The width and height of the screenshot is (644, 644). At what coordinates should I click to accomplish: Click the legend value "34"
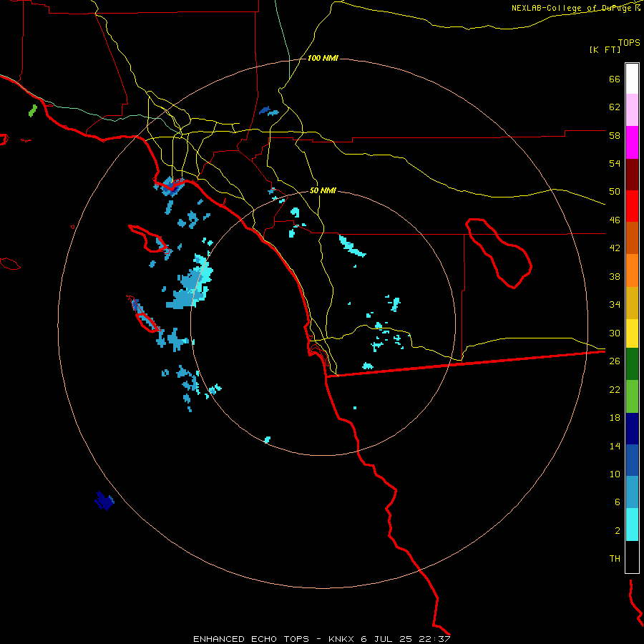tap(615, 304)
